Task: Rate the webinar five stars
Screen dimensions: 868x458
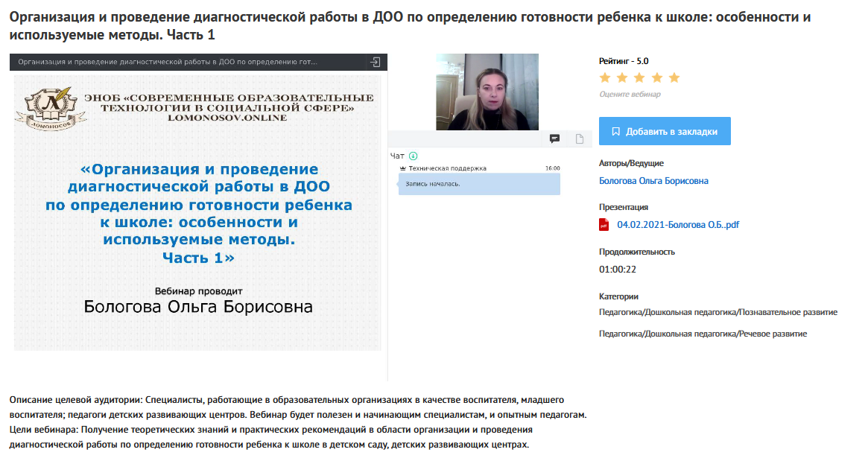Action: [x=674, y=78]
